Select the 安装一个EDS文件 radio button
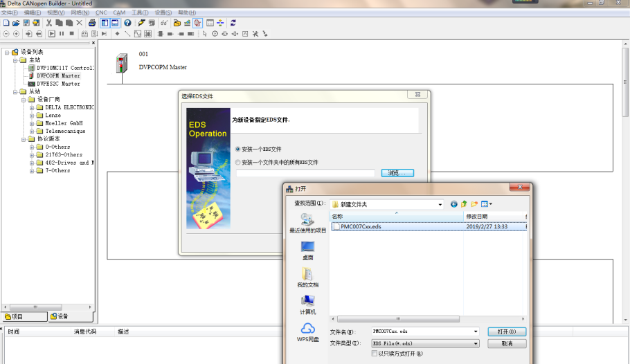 point(239,149)
